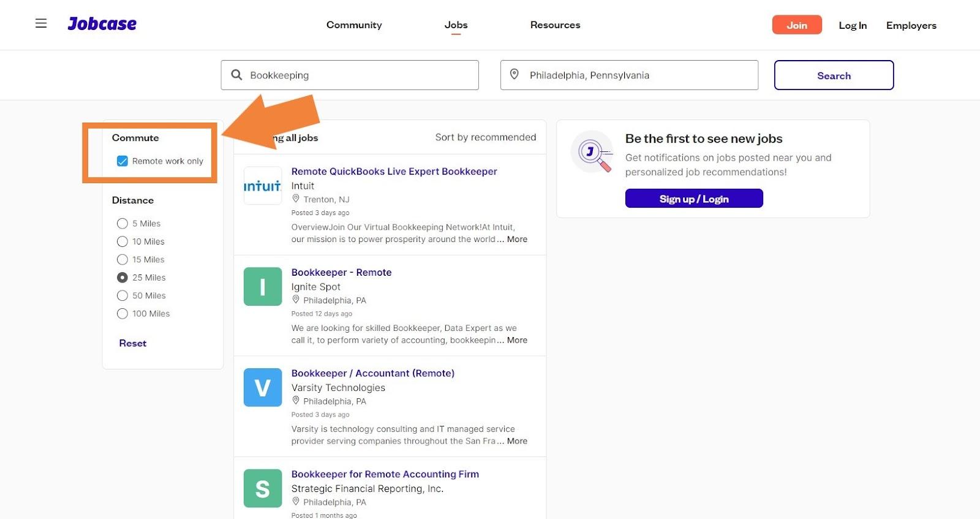Reset the distance filters

133,343
